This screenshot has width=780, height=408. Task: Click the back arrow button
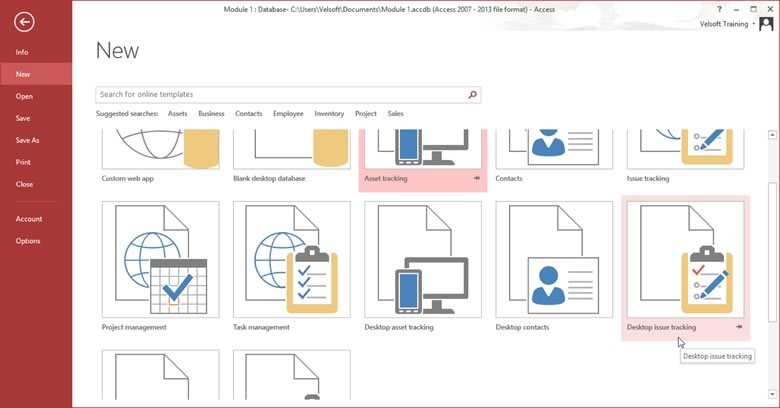[x=24, y=23]
